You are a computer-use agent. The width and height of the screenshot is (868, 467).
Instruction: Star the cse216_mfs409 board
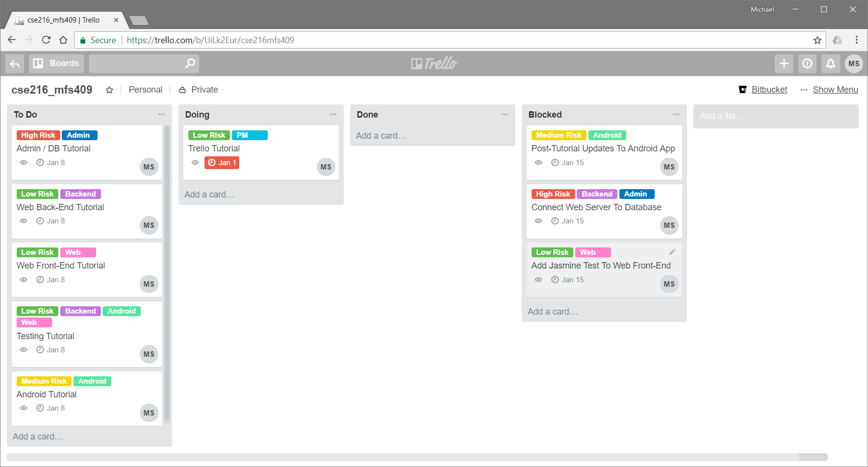[x=109, y=90]
